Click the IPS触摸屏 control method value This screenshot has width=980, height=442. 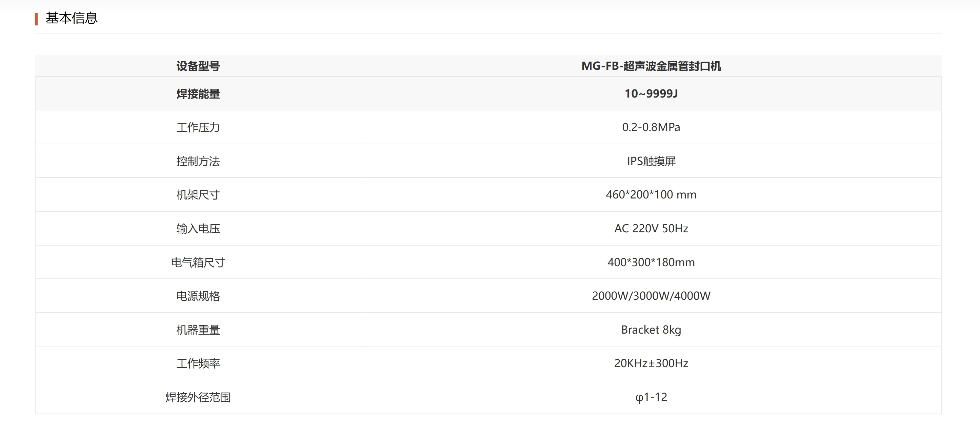point(651,161)
